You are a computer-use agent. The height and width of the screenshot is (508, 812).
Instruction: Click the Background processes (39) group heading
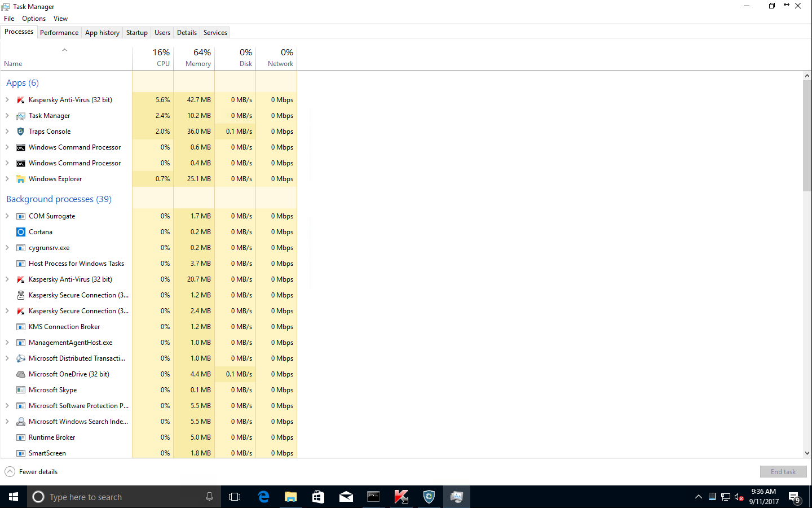(59, 199)
